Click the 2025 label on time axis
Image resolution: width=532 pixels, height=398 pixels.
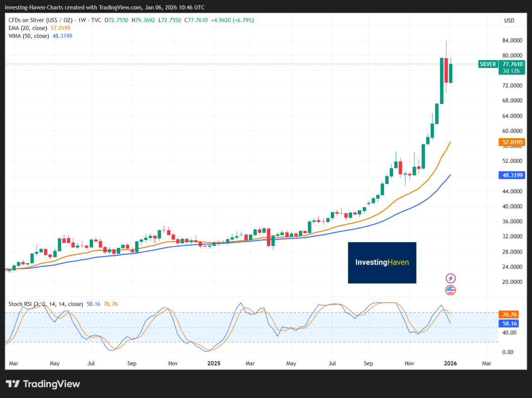pyautogui.click(x=214, y=363)
